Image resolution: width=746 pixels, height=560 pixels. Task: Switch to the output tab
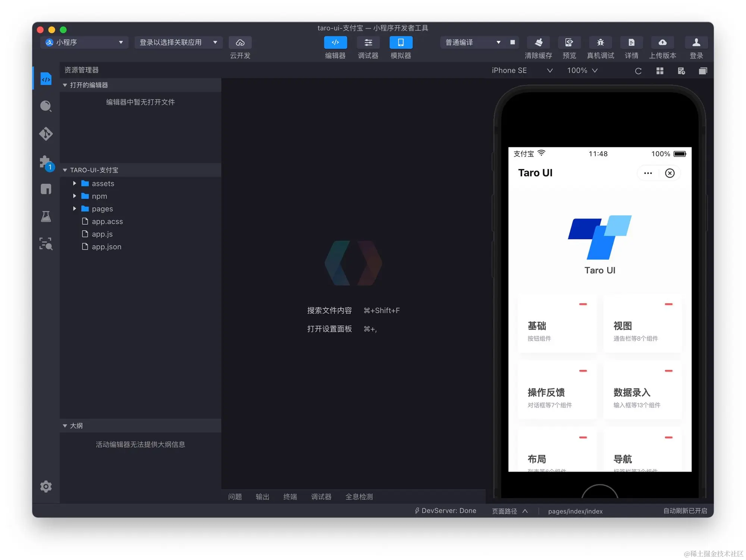(x=262, y=497)
